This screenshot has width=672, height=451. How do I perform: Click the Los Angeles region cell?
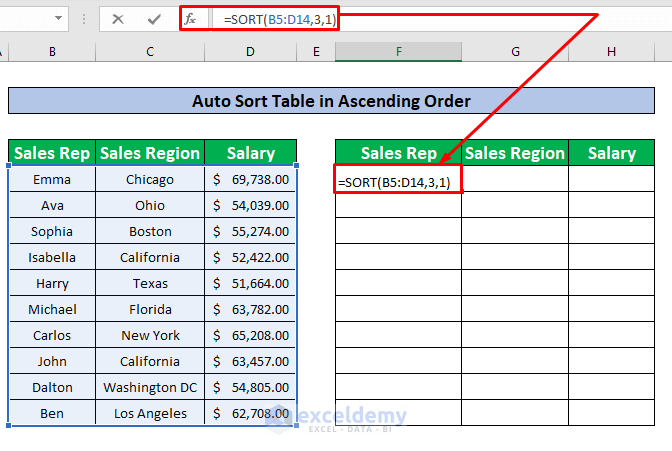pyautogui.click(x=150, y=413)
